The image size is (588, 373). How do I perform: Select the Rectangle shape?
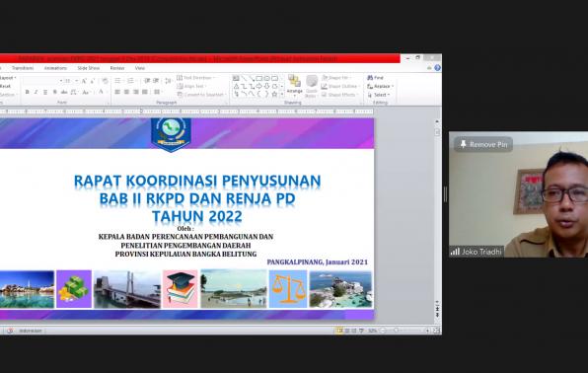(x=259, y=78)
